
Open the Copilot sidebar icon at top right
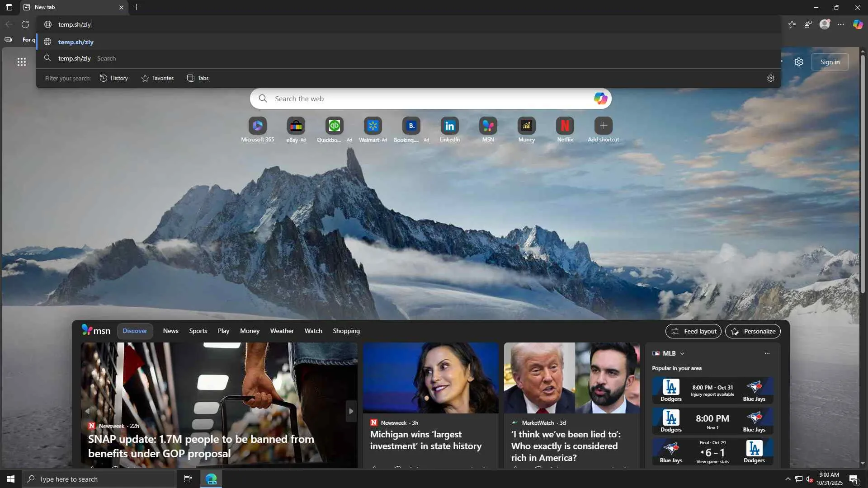pos(858,24)
